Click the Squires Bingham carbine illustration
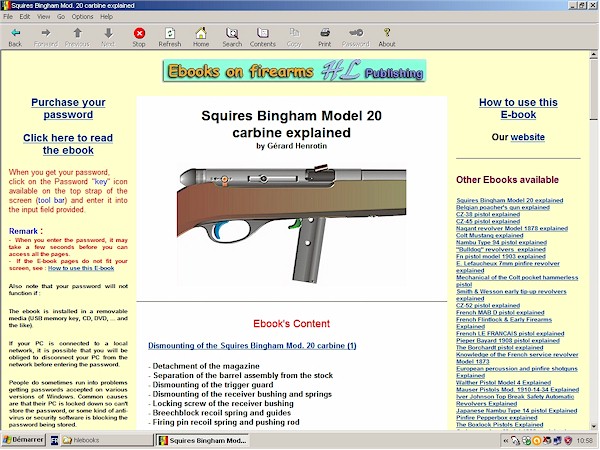Screen dimensions: 600x450 coord(291,224)
